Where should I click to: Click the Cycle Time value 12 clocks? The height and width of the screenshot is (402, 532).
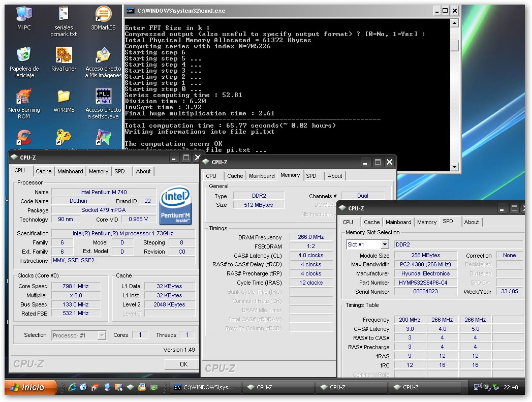[311, 283]
